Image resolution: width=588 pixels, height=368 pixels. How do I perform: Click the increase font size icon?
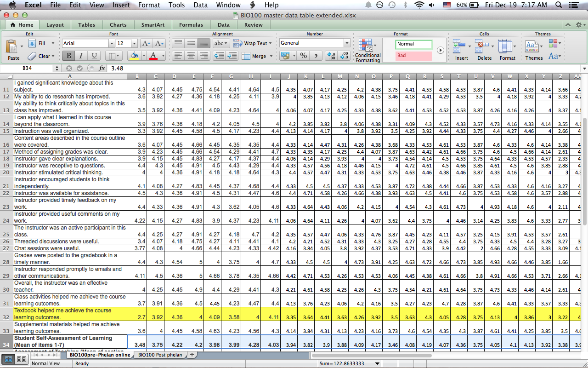[x=146, y=43]
